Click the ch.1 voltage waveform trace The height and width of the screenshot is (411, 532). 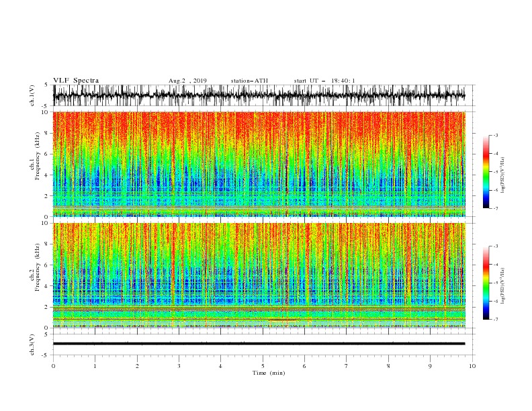pos(259,95)
